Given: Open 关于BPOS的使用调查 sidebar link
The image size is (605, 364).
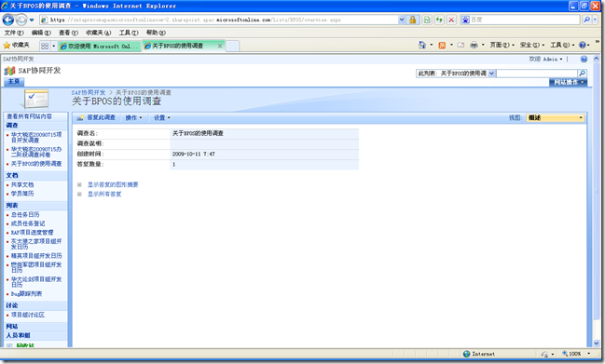Looking at the screenshot, I should click(x=36, y=164).
